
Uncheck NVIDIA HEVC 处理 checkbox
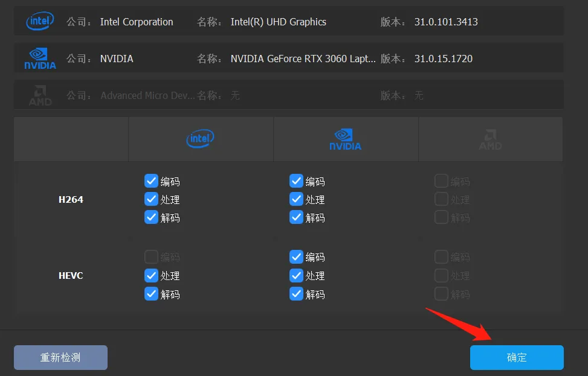coord(296,275)
